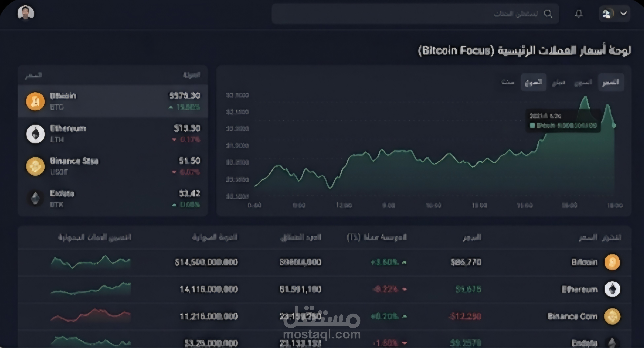Select the rightmost highlighted time-range tab above the chart
This screenshot has height=348, width=644.
611,82
